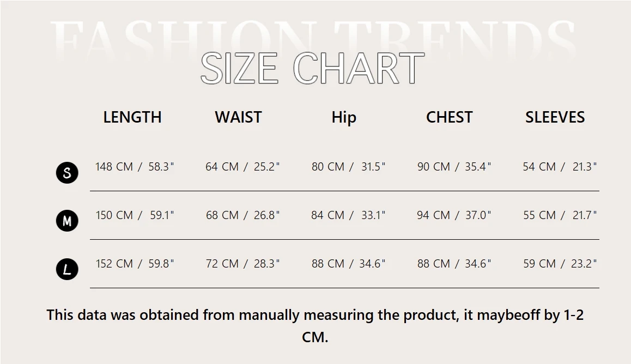Click the manual measuring disclaimer text
The image size is (631, 364).
click(x=315, y=315)
